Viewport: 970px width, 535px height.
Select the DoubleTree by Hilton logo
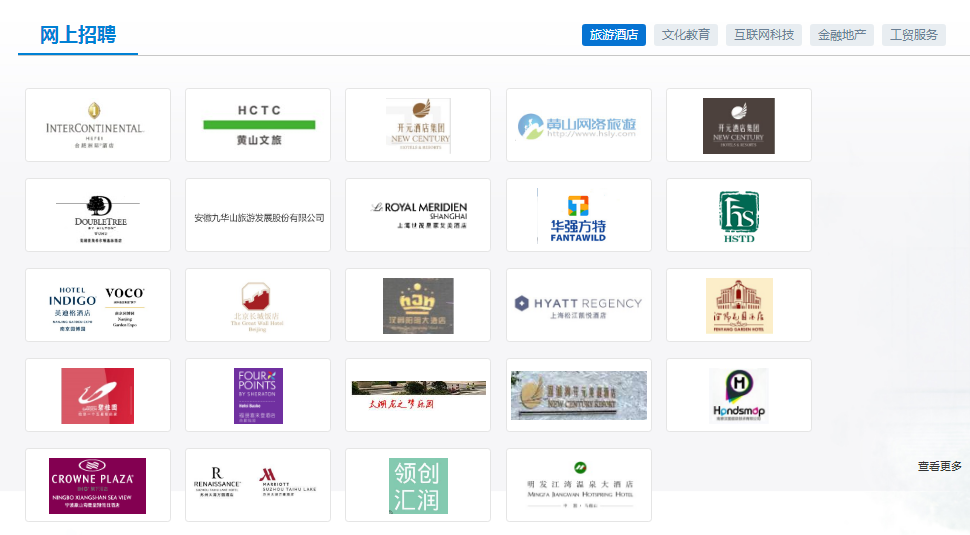pos(97,215)
